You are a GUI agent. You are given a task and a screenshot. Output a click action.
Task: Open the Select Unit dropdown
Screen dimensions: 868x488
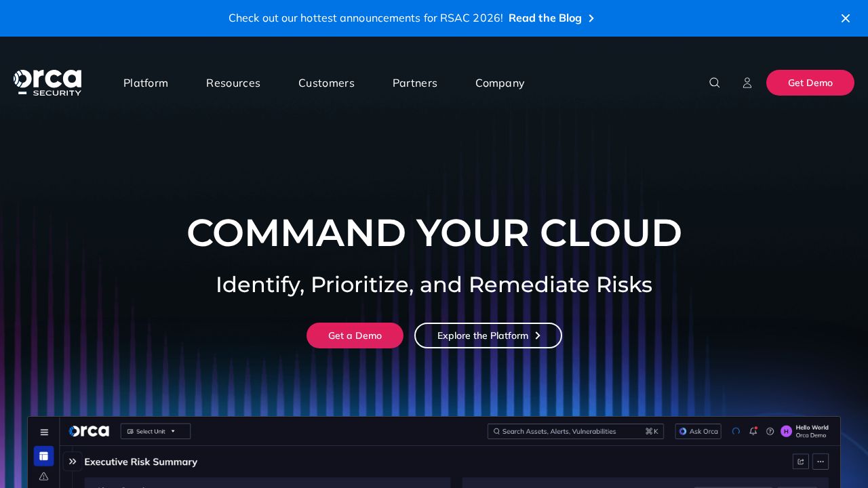click(155, 431)
